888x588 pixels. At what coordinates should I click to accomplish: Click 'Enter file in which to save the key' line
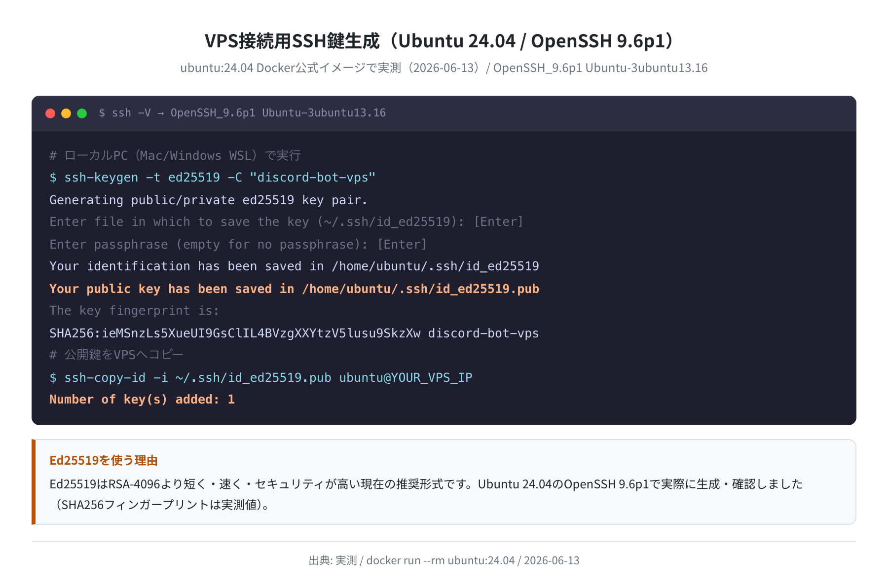[286, 222]
